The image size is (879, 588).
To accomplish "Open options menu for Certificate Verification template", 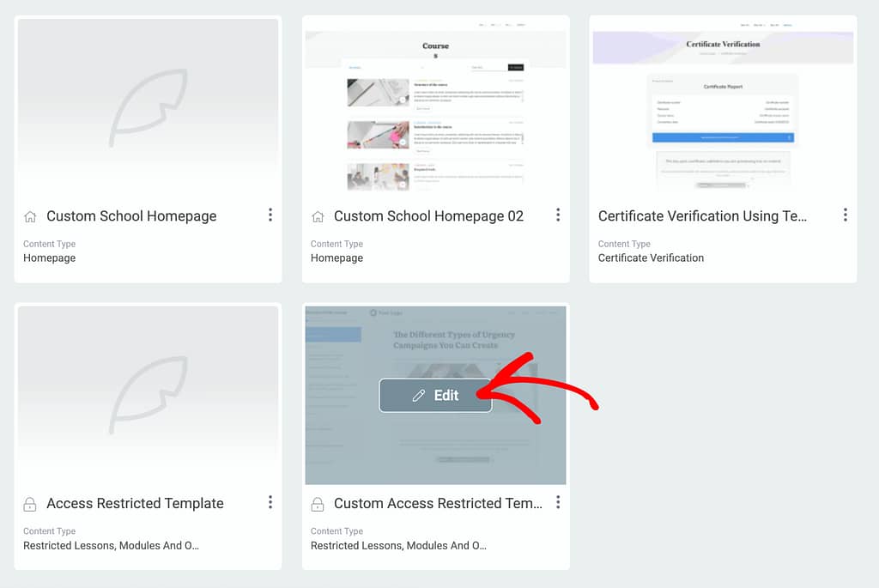I will point(846,215).
